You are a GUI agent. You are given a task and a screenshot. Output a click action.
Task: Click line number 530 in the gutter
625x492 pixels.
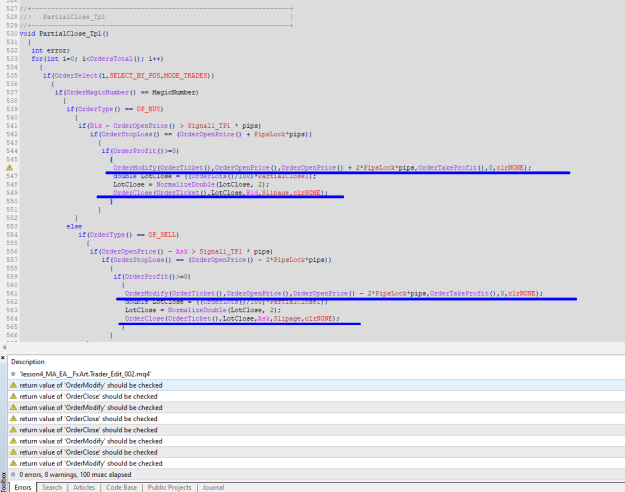click(12, 33)
